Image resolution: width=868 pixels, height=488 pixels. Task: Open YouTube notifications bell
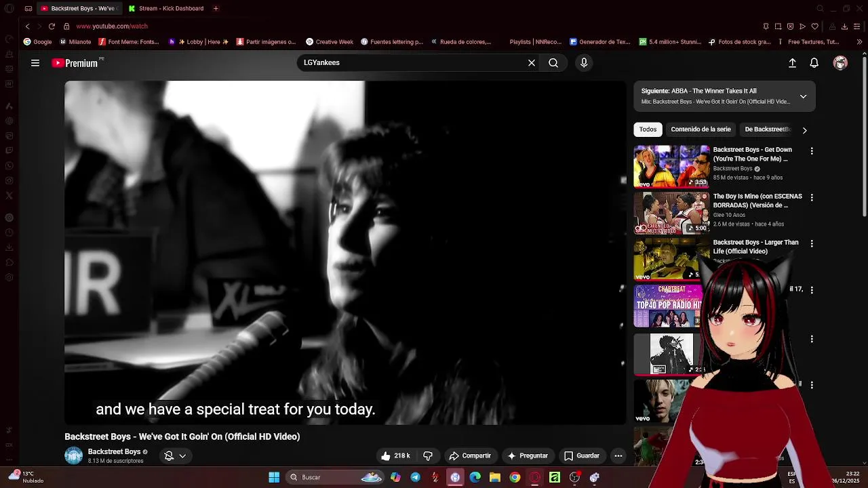point(814,63)
